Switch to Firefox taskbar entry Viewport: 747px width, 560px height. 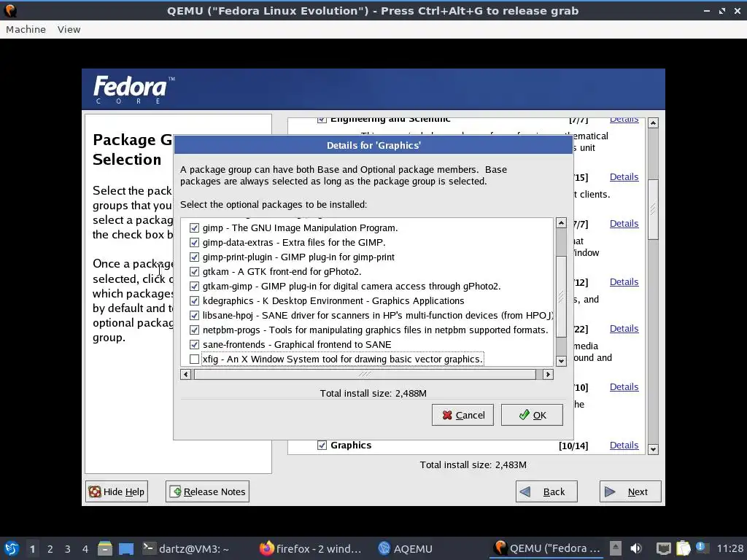(x=311, y=548)
